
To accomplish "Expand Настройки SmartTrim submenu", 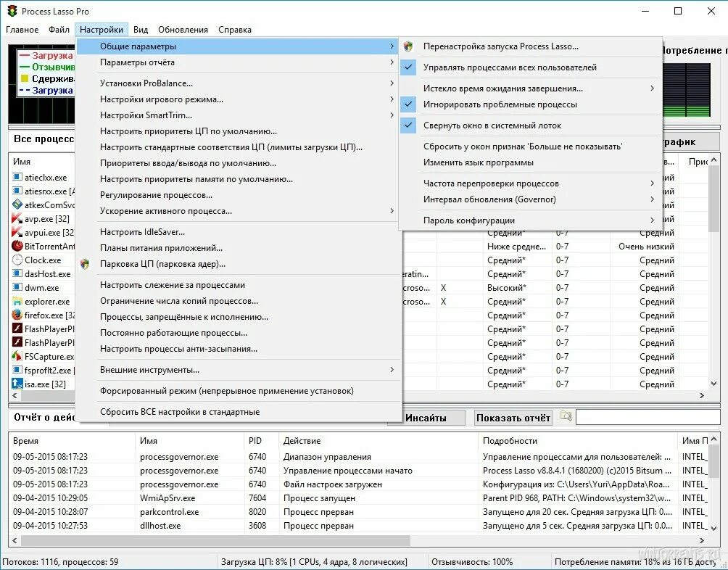I will [238, 115].
